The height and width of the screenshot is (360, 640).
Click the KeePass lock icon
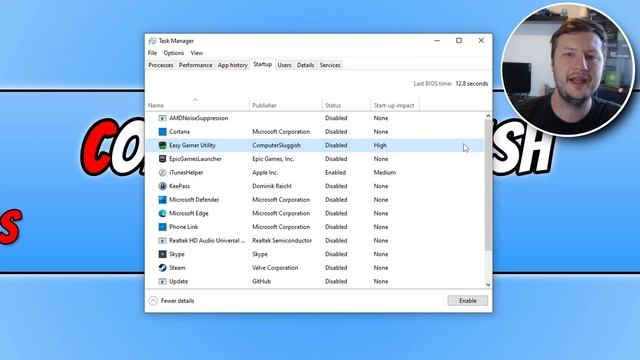click(x=162, y=186)
